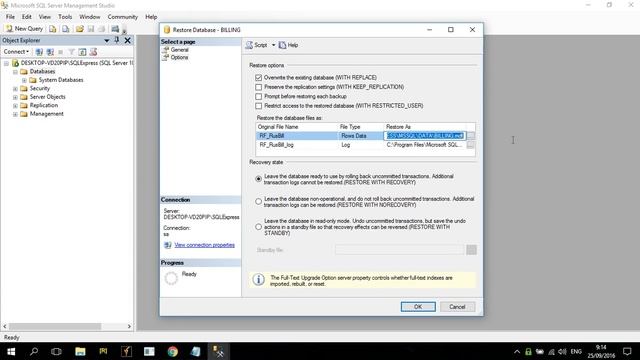Open the Community menu
The height and width of the screenshot is (360, 640).
point(122,17)
